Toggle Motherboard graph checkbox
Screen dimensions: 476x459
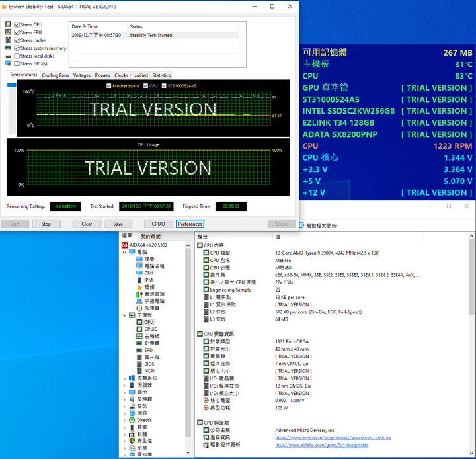click(108, 86)
